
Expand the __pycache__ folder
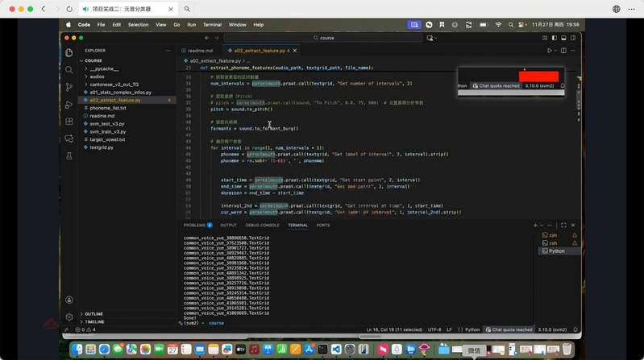[104, 68]
